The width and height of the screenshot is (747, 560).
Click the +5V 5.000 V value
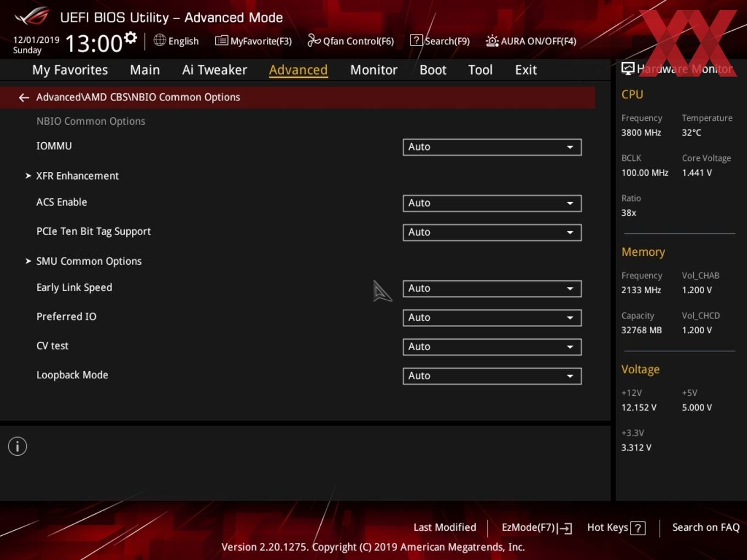(x=696, y=407)
